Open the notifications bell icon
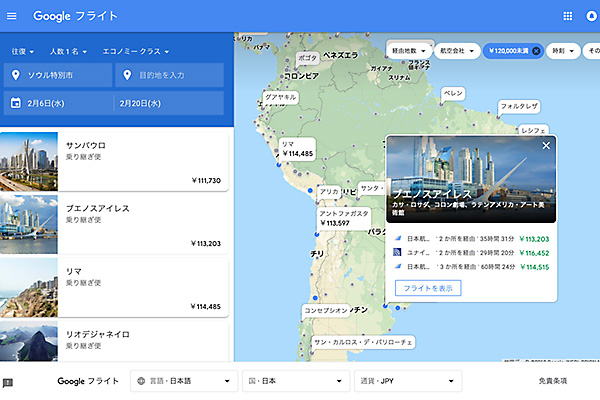This screenshot has height=400, width=600. coord(592,16)
